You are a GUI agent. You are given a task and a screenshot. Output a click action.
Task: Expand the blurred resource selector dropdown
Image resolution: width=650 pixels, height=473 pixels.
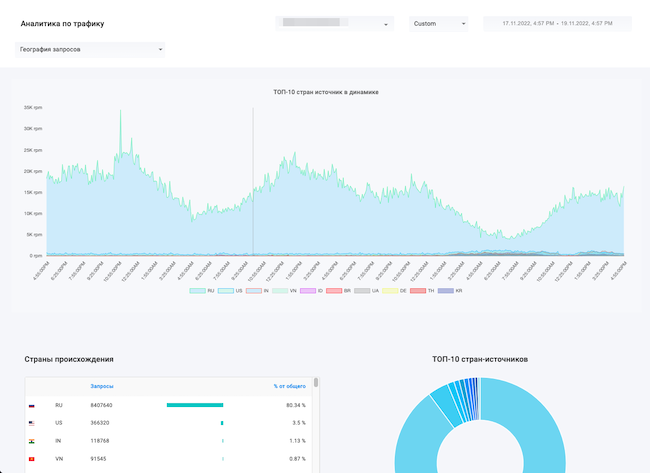pyautogui.click(x=334, y=24)
